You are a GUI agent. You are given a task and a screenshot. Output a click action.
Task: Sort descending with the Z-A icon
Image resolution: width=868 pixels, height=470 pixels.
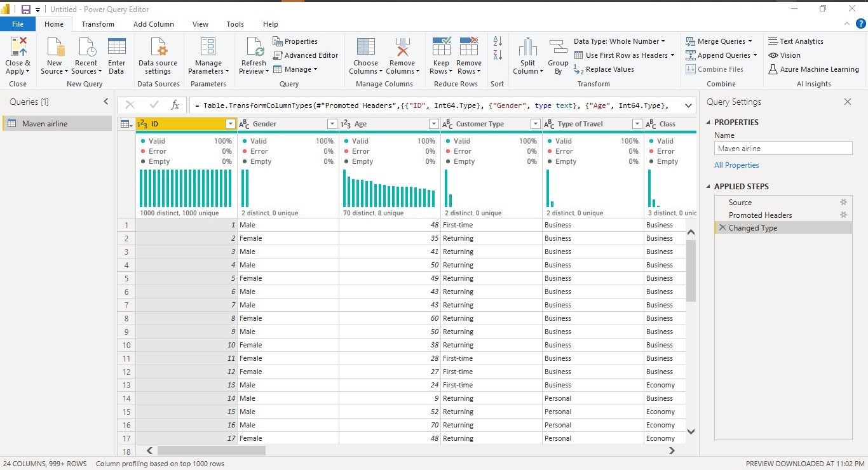[498, 55]
